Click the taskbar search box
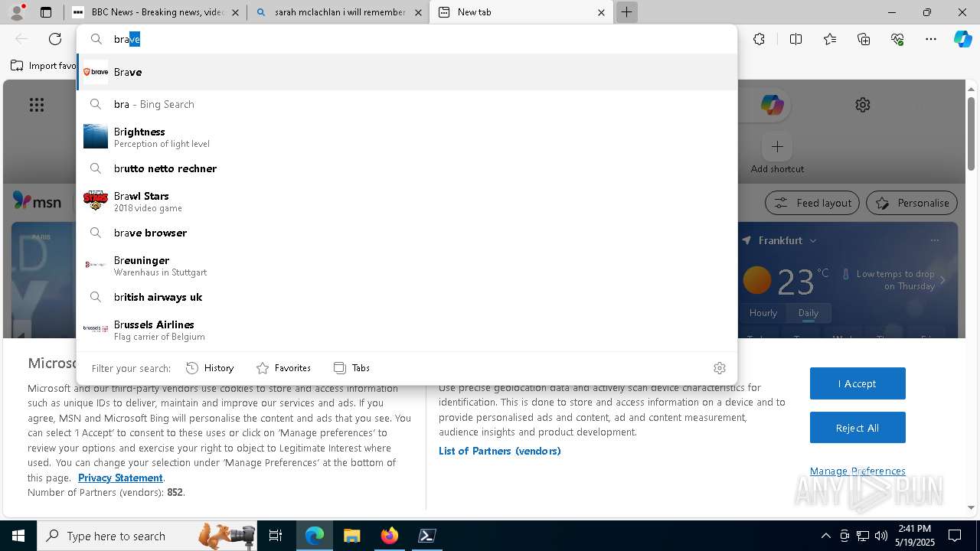This screenshot has width=980, height=551. coord(147,536)
